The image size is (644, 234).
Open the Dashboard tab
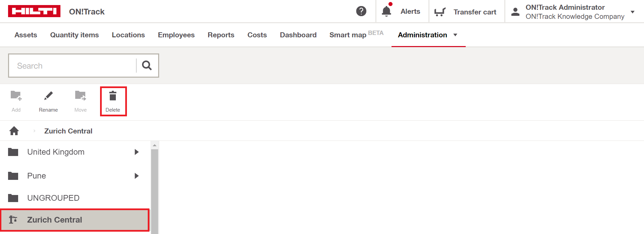click(x=298, y=35)
